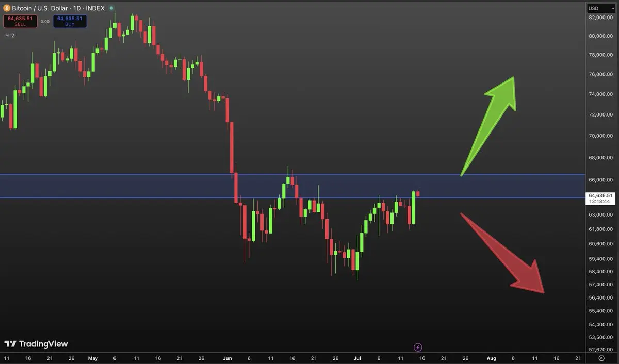
Task: Click the May label on time axis
Action: (93, 358)
